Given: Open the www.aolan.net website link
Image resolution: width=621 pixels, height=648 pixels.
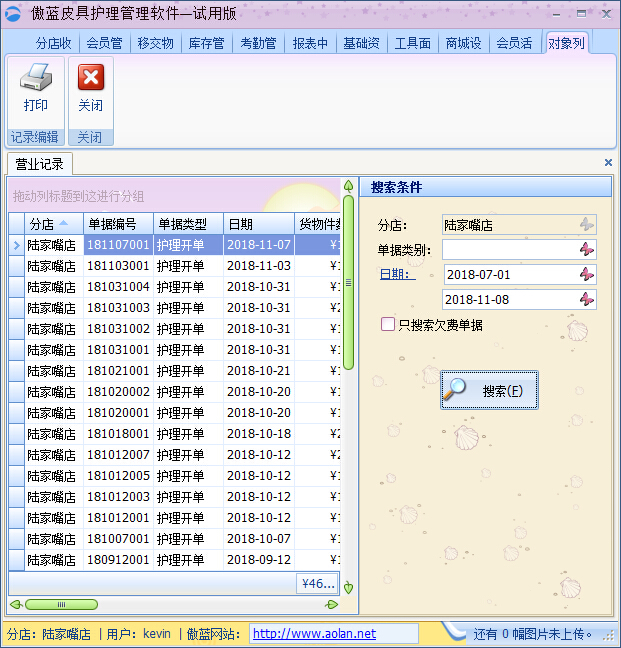Looking at the screenshot, I should point(314,633).
